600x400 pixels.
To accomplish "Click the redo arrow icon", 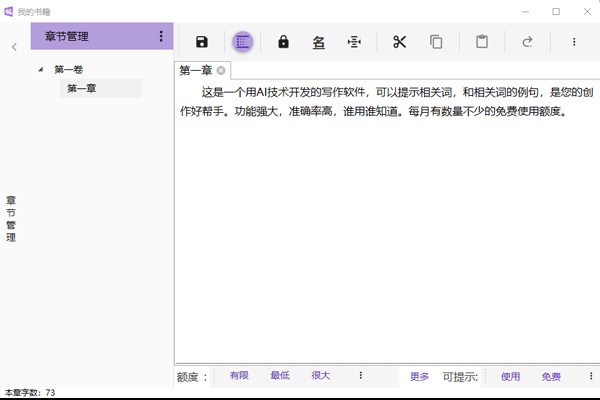I will (527, 42).
